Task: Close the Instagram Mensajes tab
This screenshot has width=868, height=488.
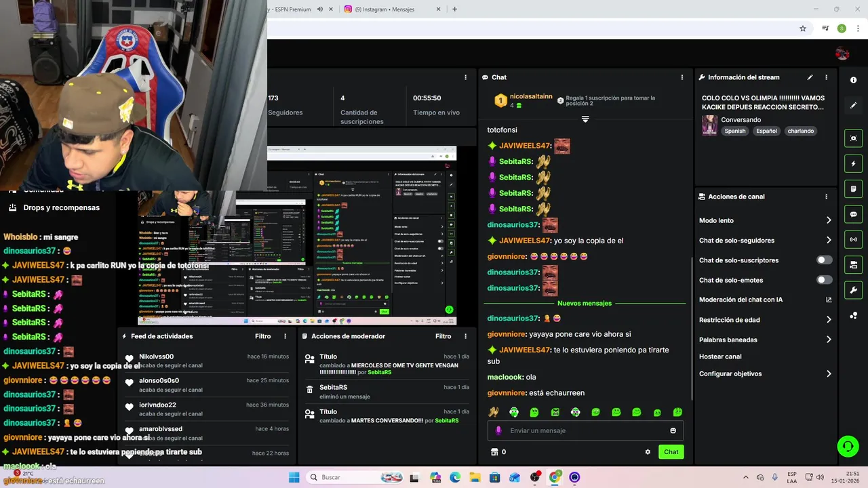Action: tap(438, 9)
